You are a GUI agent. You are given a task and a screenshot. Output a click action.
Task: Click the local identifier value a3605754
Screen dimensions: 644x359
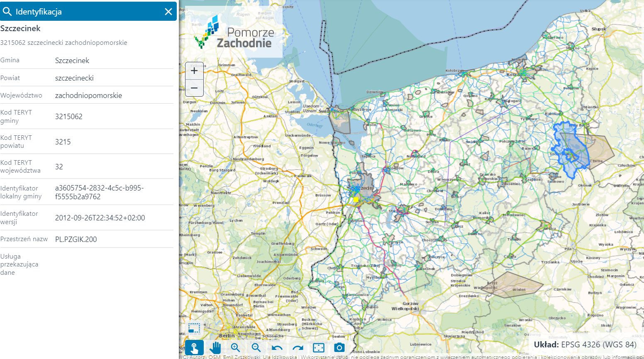[x=99, y=192]
